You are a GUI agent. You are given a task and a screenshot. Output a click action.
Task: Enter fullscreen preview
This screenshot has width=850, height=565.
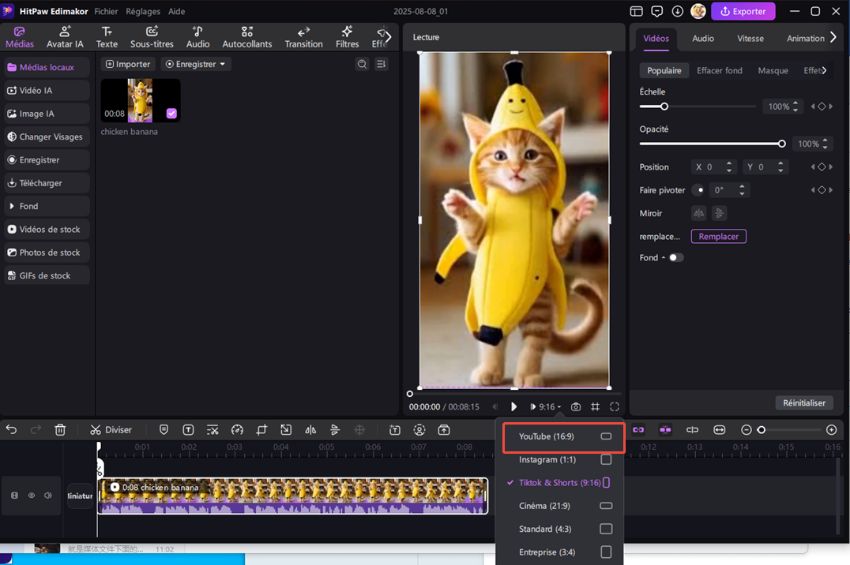point(614,407)
